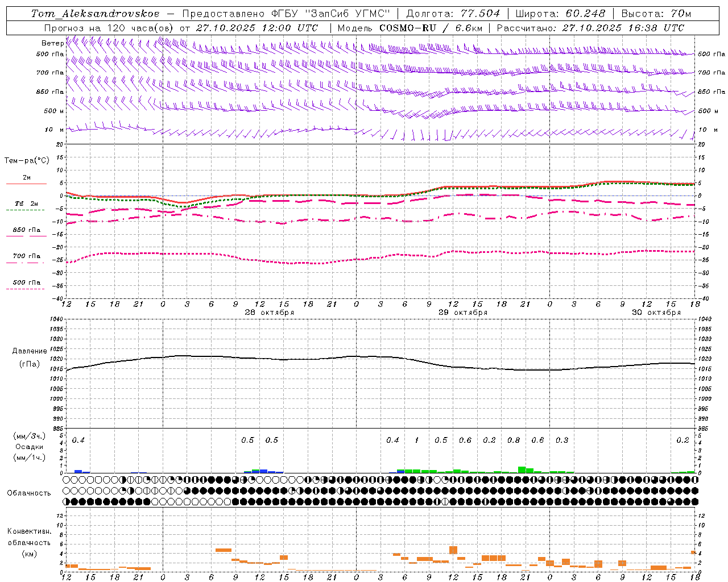Click the model name COSMO-RU / 6.6км
This screenshot has height=582, width=728.
click(431, 28)
